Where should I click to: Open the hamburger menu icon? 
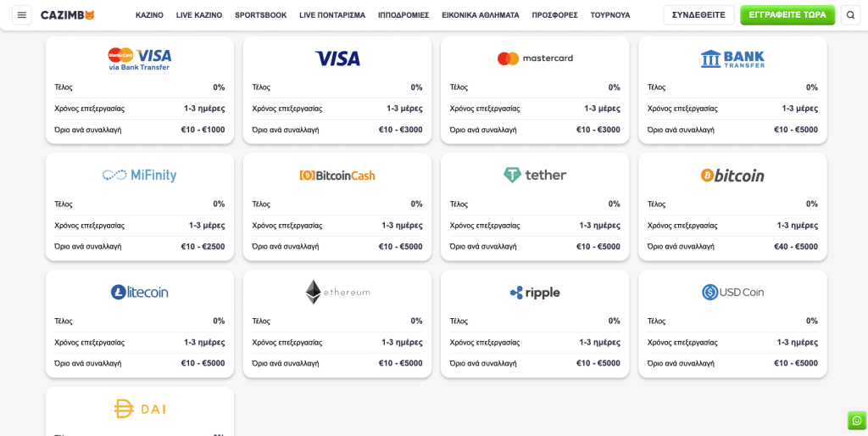(x=22, y=15)
